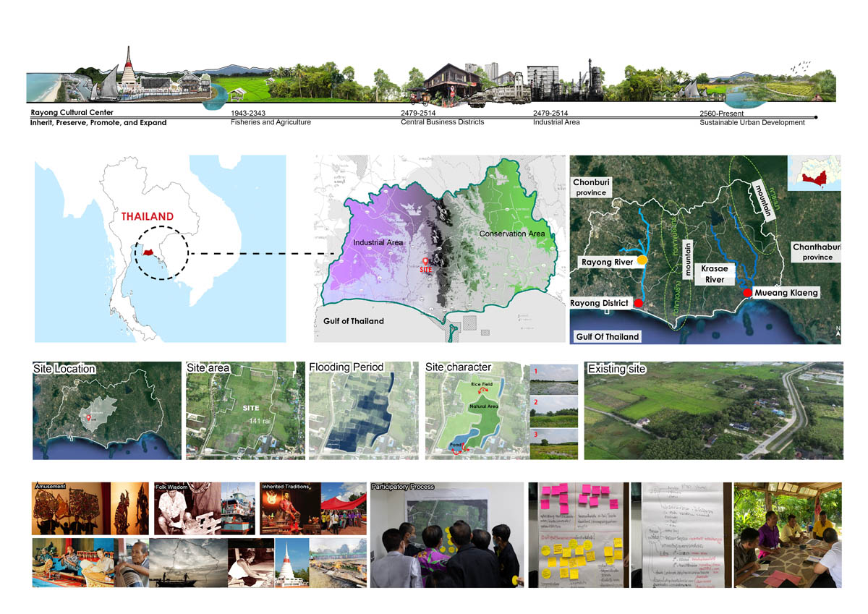Select the red Rayong District location dot
868x614 pixels.
tap(638, 304)
